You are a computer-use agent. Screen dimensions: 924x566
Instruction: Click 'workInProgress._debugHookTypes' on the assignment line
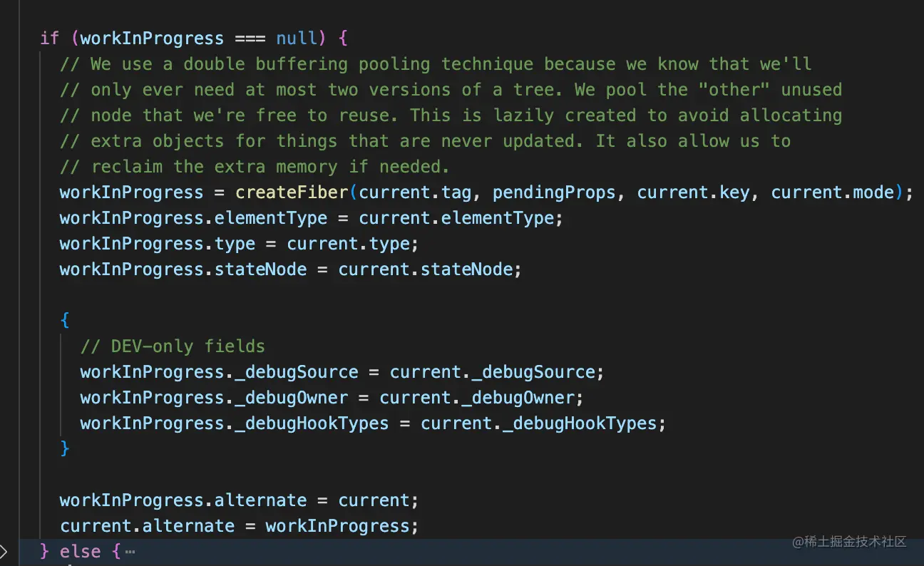pyautogui.click(x=235, y=423)
